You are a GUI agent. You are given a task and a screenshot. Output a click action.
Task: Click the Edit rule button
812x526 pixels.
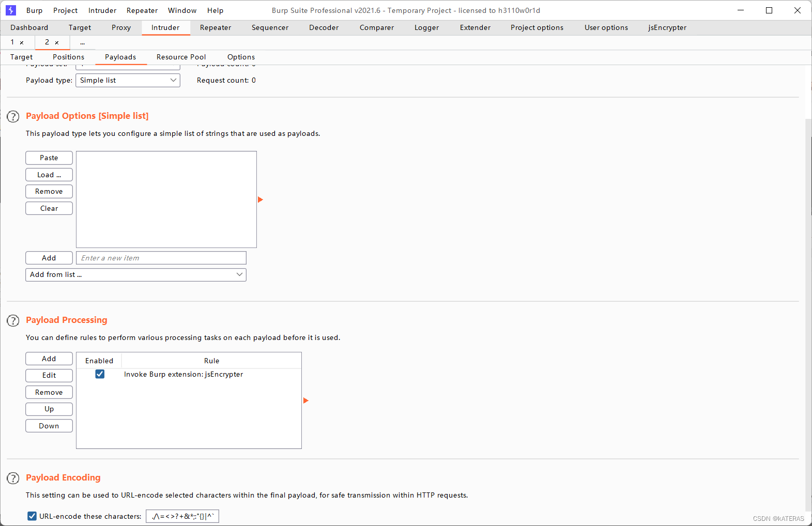pos(49,376)
